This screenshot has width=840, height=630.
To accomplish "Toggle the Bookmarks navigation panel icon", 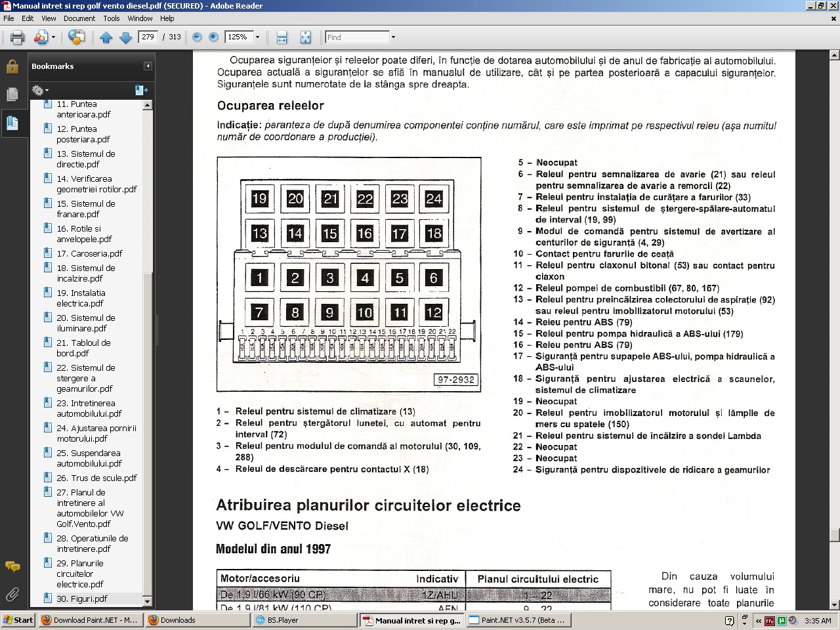I will click(x=12, y=123).
